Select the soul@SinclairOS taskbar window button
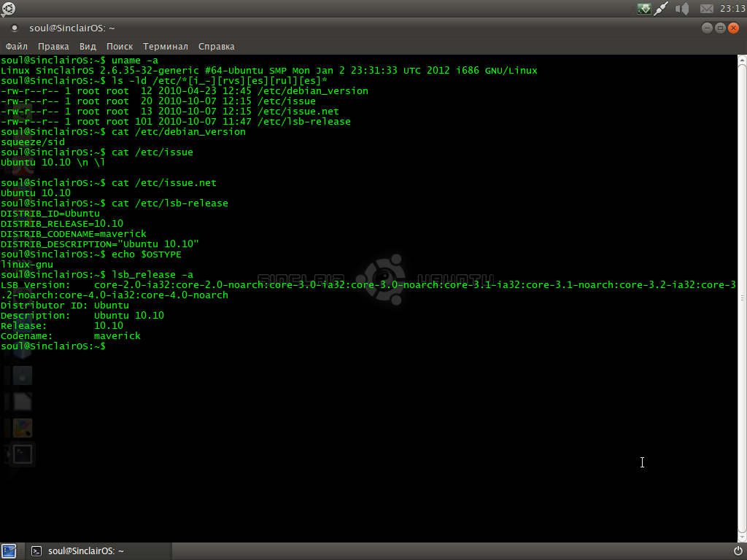The width and height of the screenshot is (747, 560). coord(98,551)
